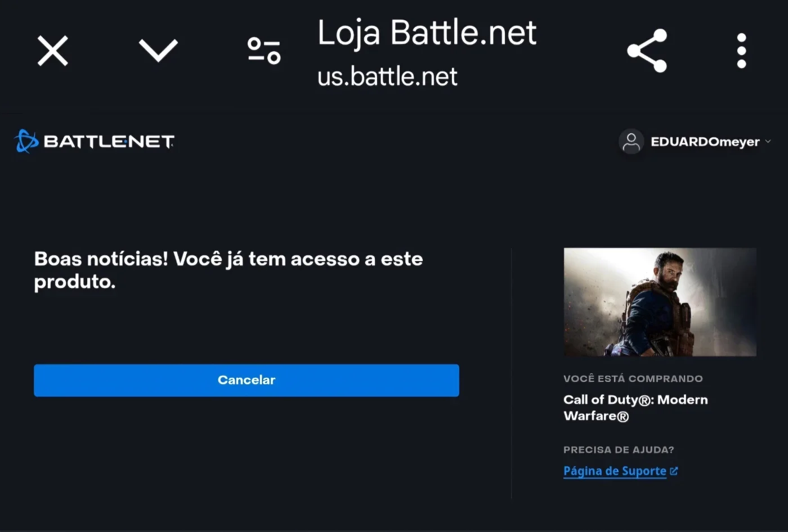The height and width of the screenshot is (532, 788).
Task: Select the Modern Warfare cover art thumbnail
Action: click(x=660, y=302)
